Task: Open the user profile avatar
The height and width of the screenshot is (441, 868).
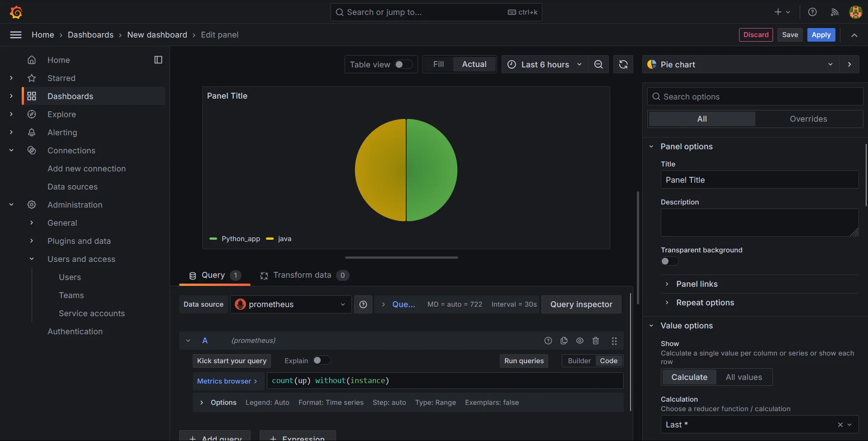Action: (x=855, y=12)
